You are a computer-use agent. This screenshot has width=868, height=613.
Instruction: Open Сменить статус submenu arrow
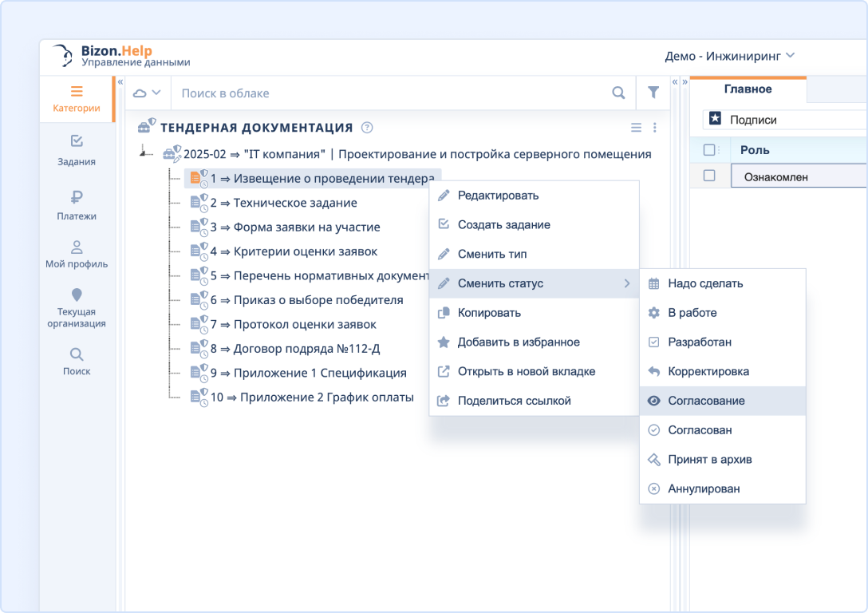[x=627, y=283]
